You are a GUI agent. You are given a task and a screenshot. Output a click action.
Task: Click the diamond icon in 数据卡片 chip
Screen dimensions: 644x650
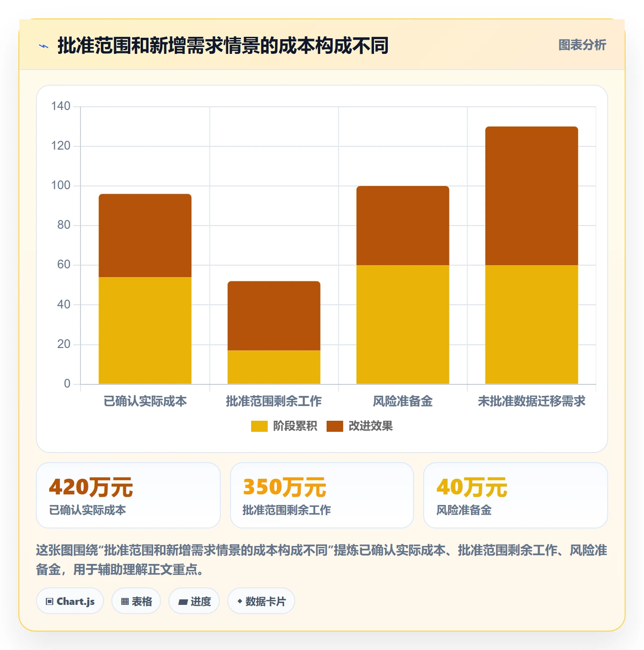point(240,601)
